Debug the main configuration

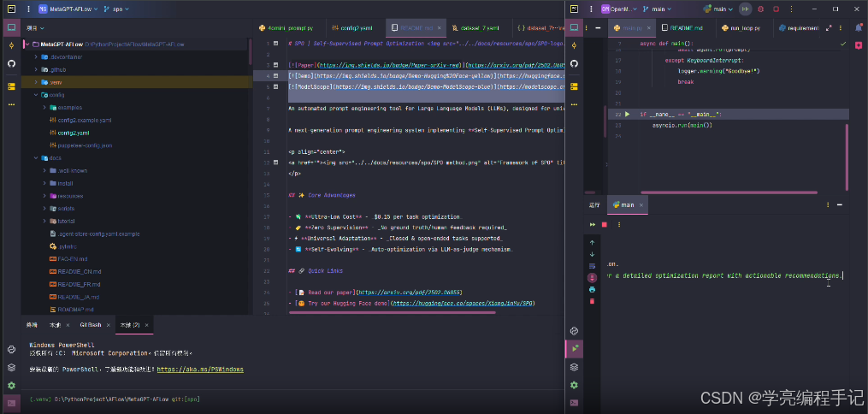pos(760,9)
